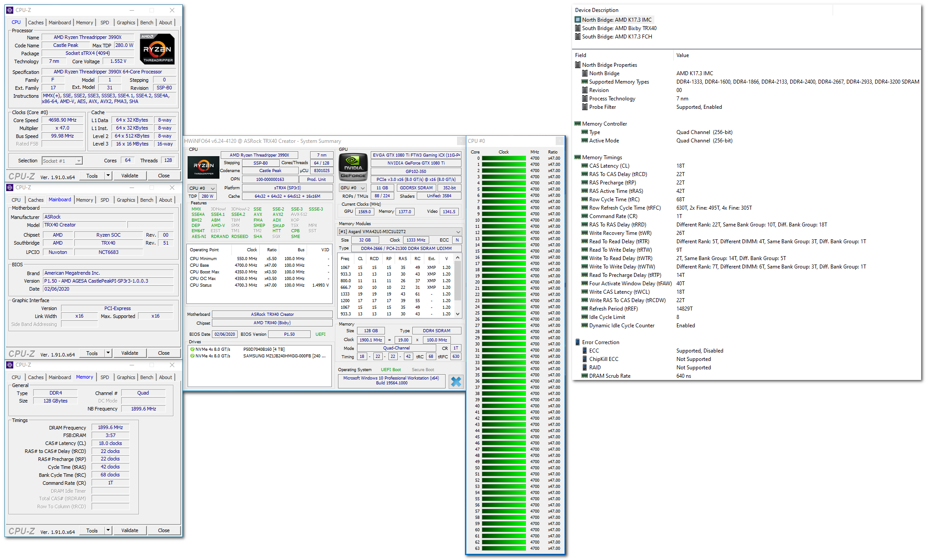926x560 pixels.
Task: Open SPD tab in top CPU-Z window
Action: click(105, 23)
